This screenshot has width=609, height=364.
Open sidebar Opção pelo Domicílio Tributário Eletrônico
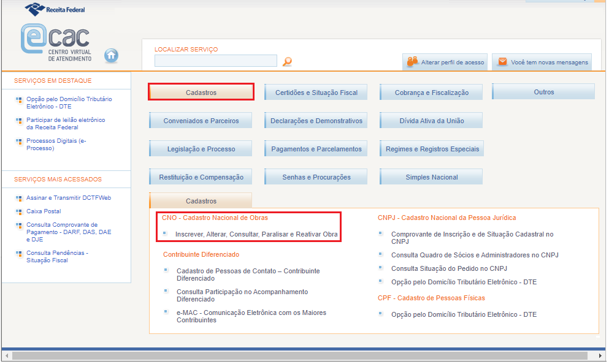[x=69, y=103]
